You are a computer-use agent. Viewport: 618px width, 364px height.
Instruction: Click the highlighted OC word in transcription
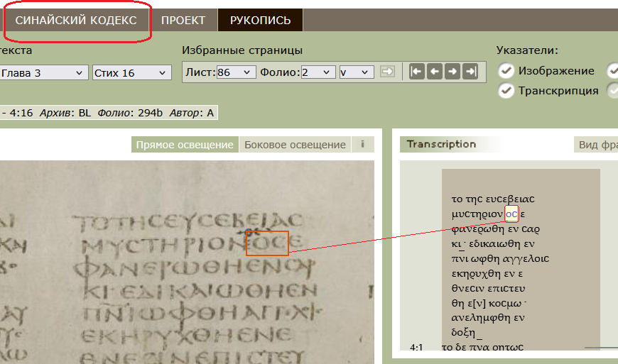pyautogui.click(x=511, y=214)
